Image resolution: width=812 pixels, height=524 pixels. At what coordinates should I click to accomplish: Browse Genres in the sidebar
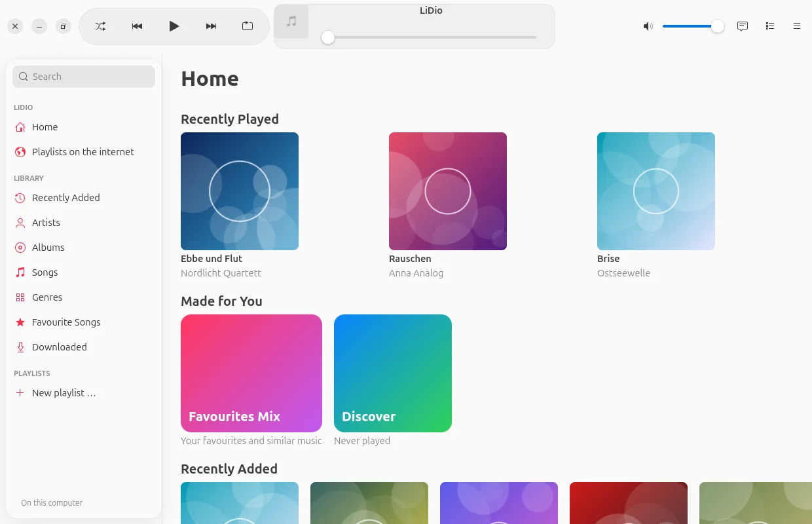pyautogui.click(x=84, y=297)
